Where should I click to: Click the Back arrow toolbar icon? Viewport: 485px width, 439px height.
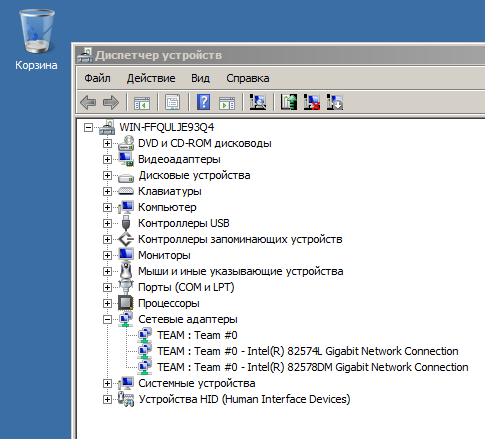[x=88, y=102]
